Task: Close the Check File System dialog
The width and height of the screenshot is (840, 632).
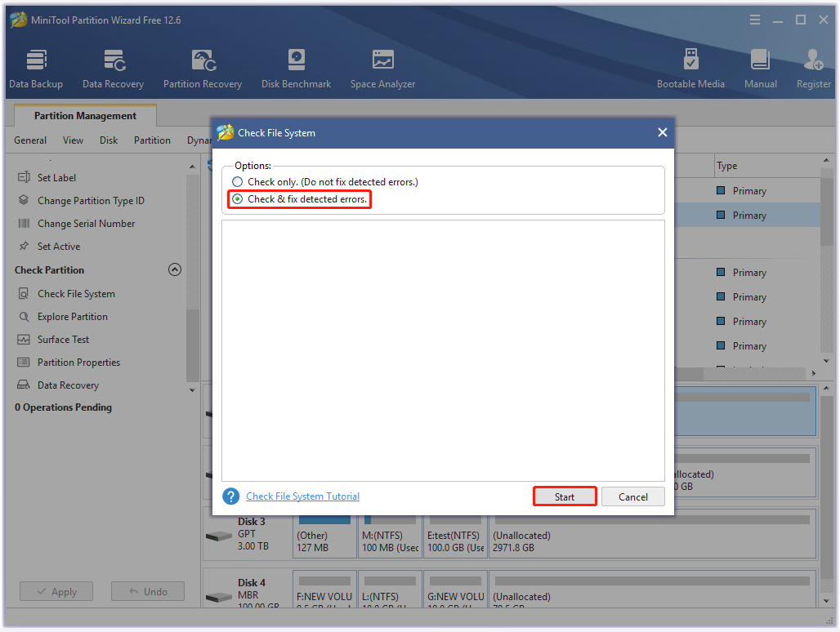Action: (663, 132)
